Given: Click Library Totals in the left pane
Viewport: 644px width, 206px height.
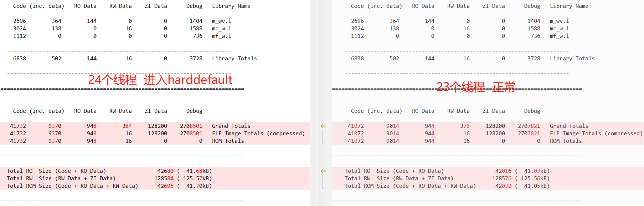Looking at the screenshot, I should click(x=234, y=59).
